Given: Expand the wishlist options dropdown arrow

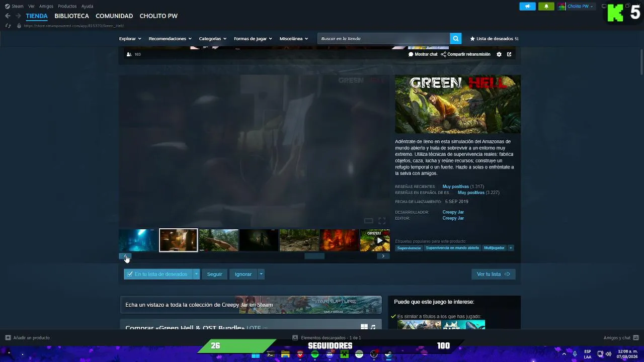Looking at the screenshot, I should click(x=197, y=274).
